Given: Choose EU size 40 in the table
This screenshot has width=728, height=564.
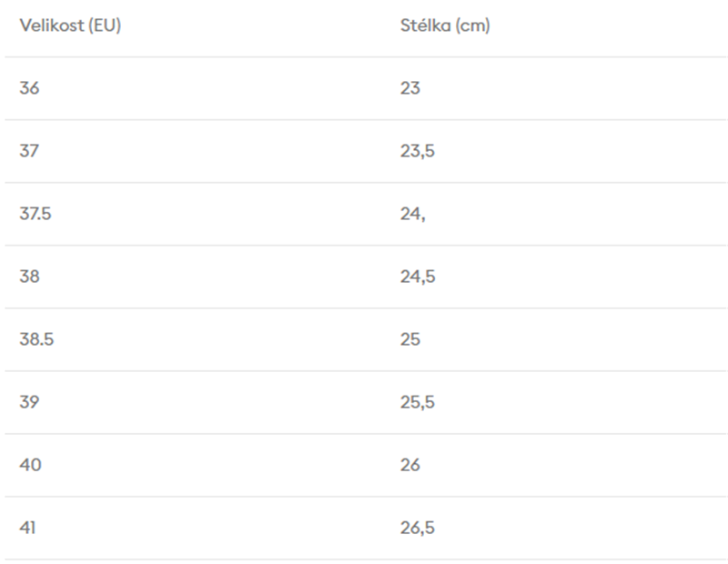Looking at the screenshot, I should [30, 465].
